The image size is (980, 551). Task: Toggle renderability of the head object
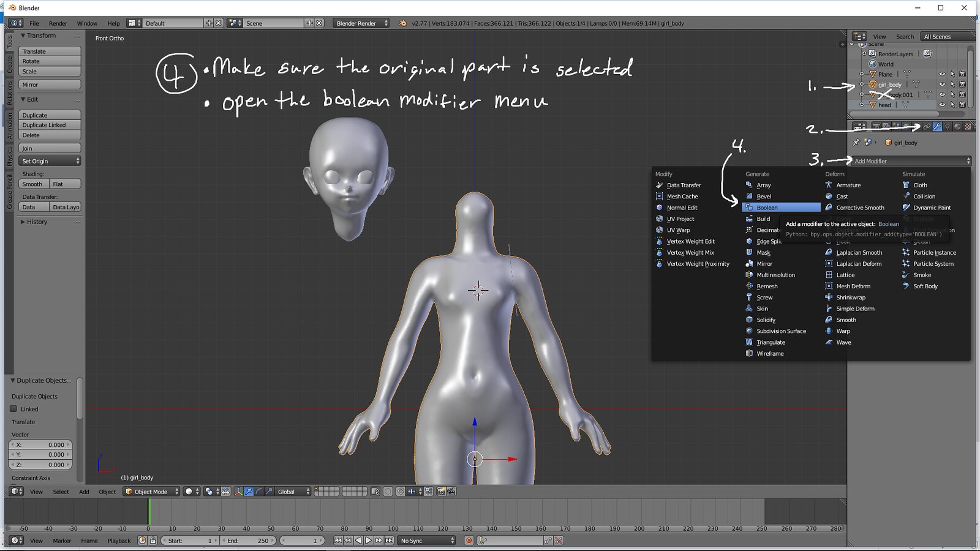coord(962,105)
